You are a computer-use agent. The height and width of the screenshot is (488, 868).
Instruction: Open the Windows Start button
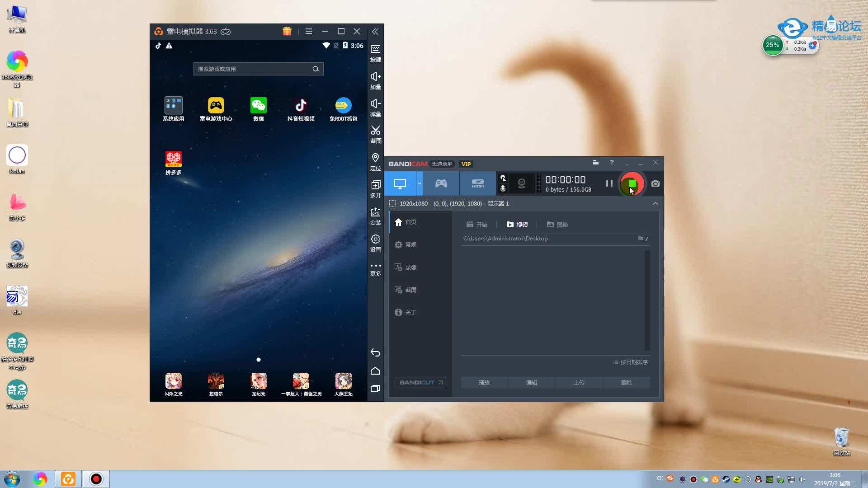coord(12,479)
